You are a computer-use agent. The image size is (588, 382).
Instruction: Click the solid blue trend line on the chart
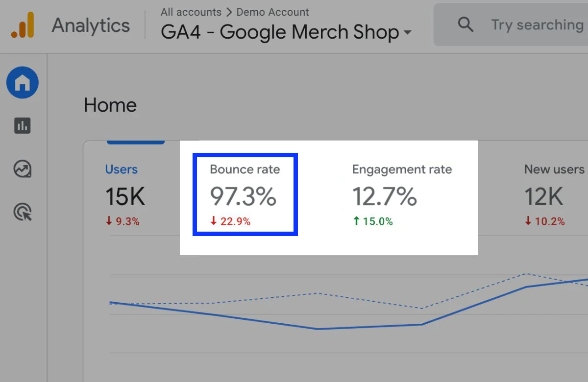(318, 328)
